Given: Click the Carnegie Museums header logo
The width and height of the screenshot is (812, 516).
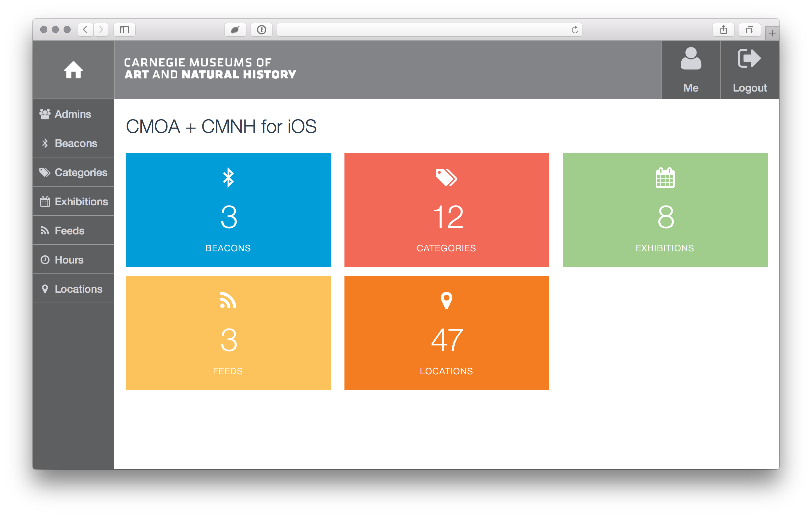Looking at the screenshot, I should (210, 69).
